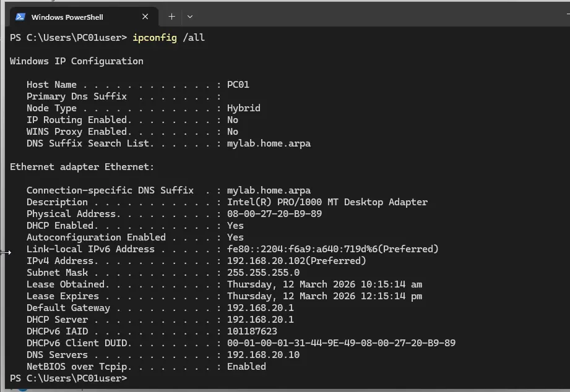
Task: Click the Lease Expires time 12:15:14 pm
Action: pos(392,296)
